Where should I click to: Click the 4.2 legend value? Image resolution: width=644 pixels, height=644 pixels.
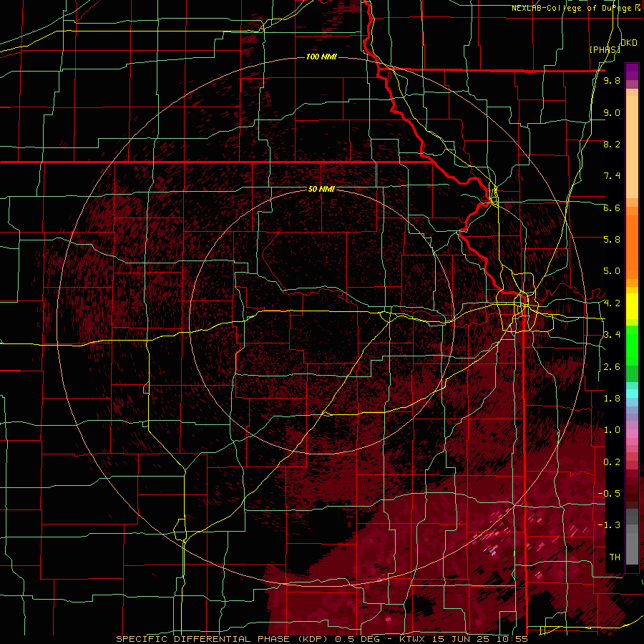click(x=612, y=303)
